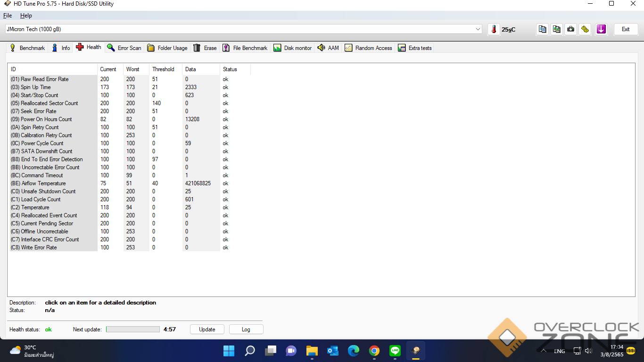The width and height of the screenshot is (644, 362).
Task: Click the Exit button
Action: [x=626, y=29]
